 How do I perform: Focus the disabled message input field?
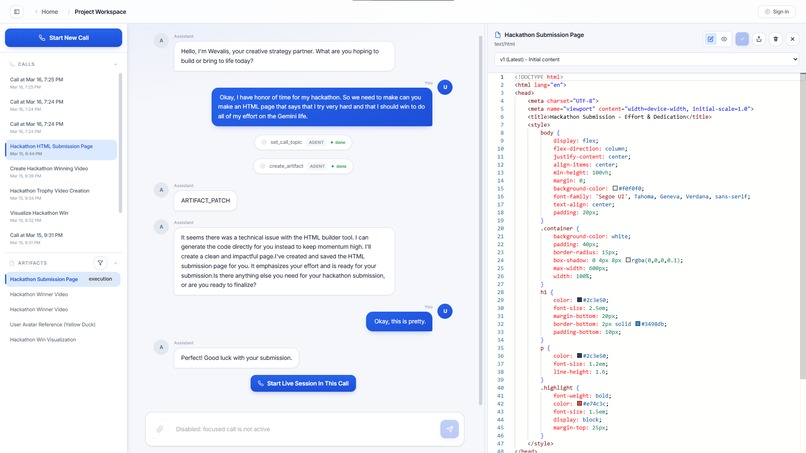click(x=303, y=429)
